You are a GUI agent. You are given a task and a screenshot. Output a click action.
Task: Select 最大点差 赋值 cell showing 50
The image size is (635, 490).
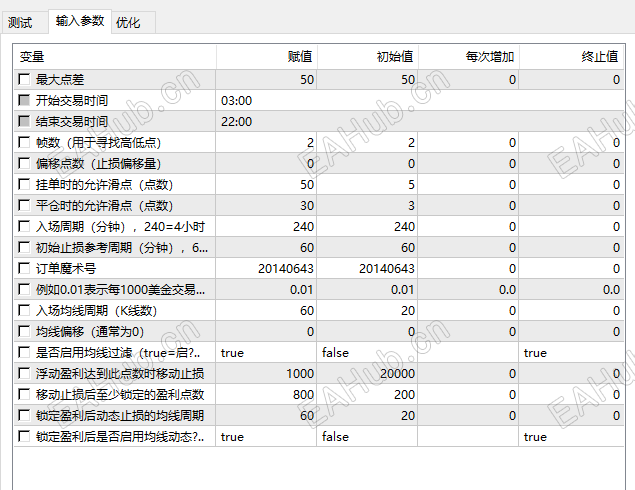pos(266,79)
